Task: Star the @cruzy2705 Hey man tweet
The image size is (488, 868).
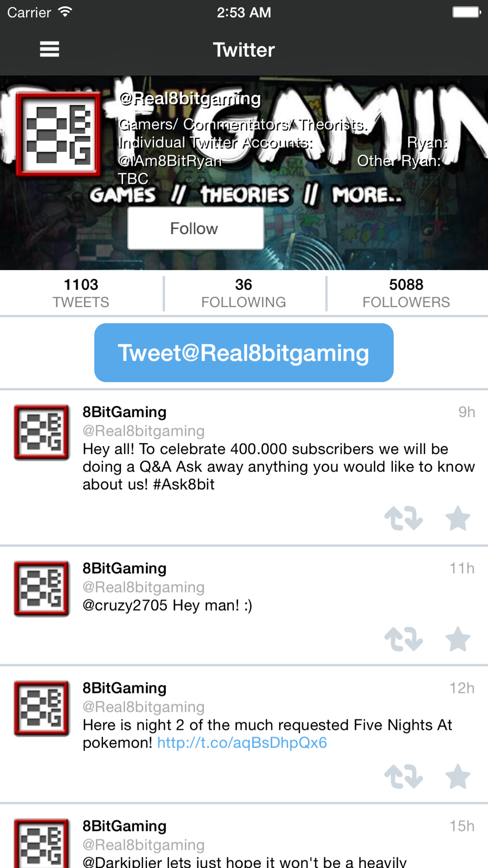Action: [458, 639]
